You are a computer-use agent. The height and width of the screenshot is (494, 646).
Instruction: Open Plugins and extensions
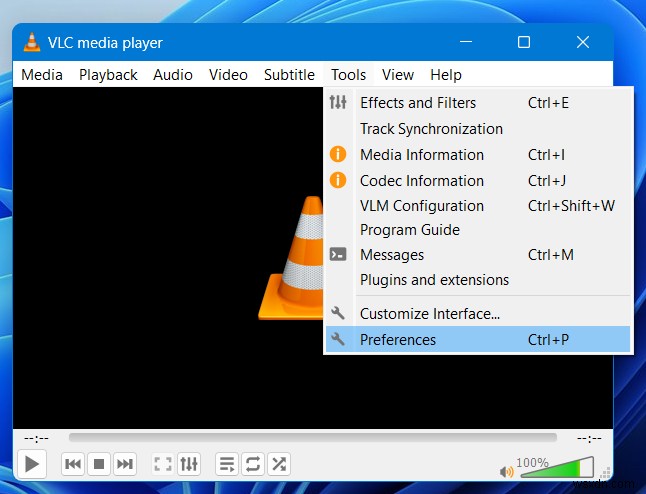point(478,280)
